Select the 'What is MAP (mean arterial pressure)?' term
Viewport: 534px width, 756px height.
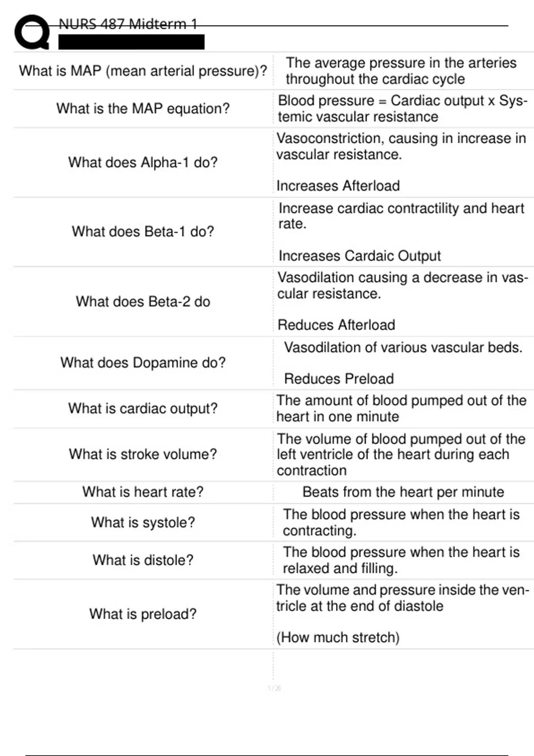pyautogui.click(x=143, y=71)
